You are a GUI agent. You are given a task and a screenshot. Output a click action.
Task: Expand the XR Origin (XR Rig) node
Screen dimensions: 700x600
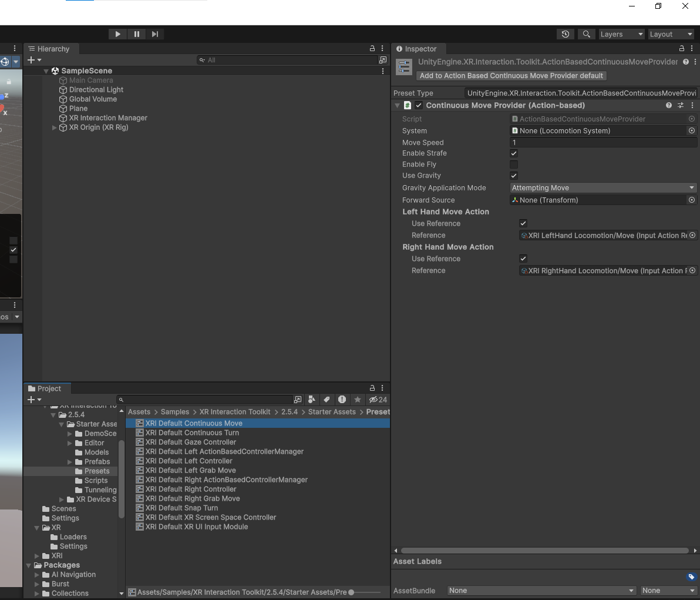(55, 128)
